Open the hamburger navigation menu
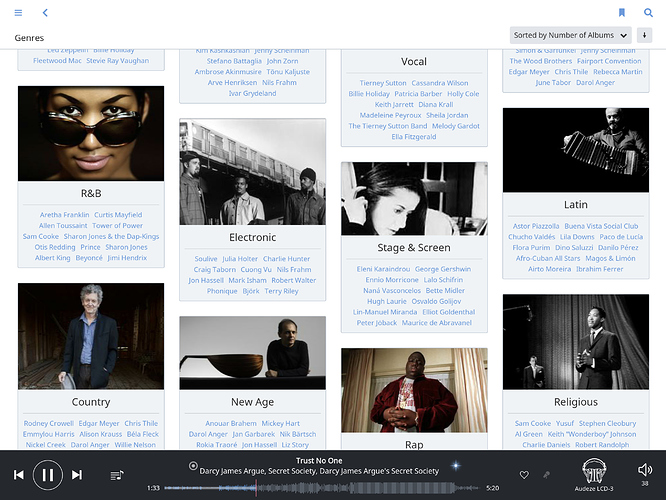666x500 pixels. tap(18, 13)
